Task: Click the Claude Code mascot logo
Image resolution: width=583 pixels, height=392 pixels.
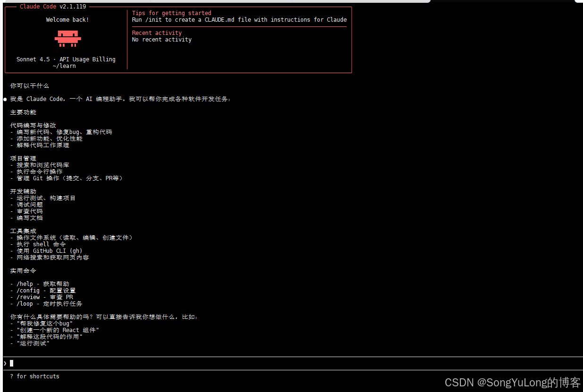Action: [67, 38]
